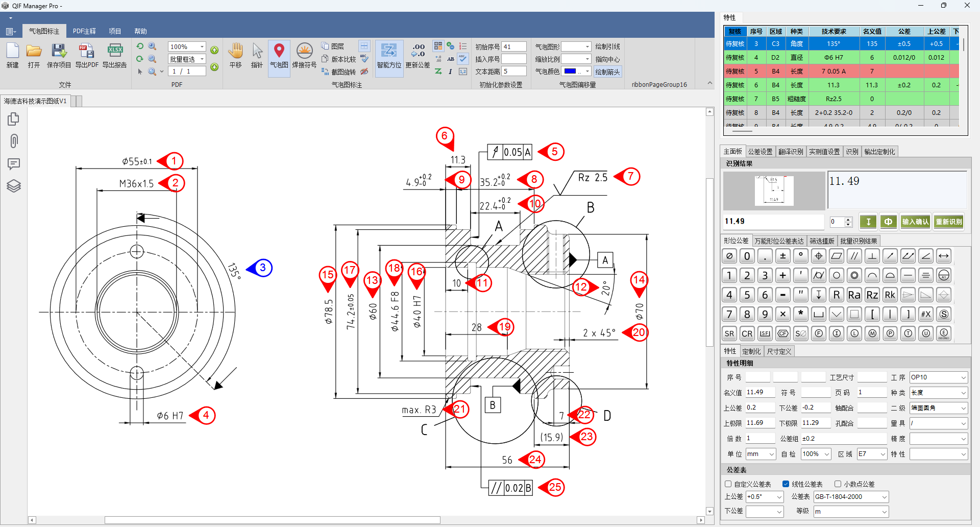This screenshot has height=527, width=980.
Task: Switch to the 尺寸定义 tab
Action: point(779,351)
